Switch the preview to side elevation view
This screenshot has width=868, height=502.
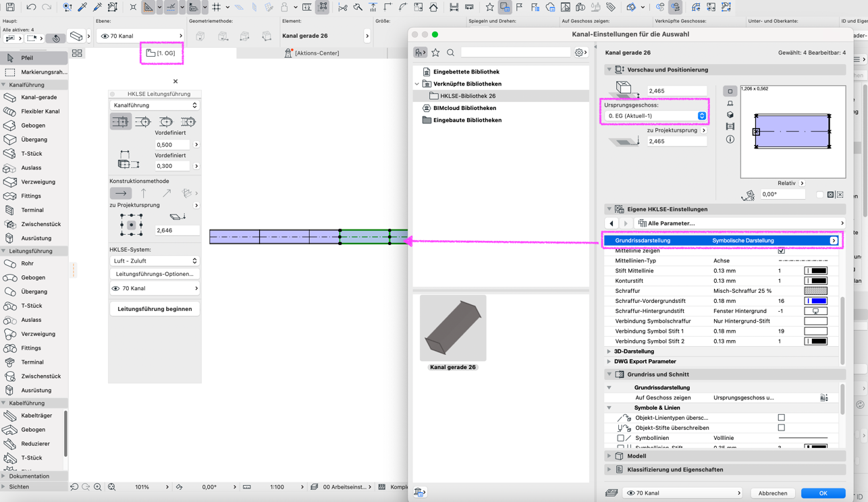(730, 103)
